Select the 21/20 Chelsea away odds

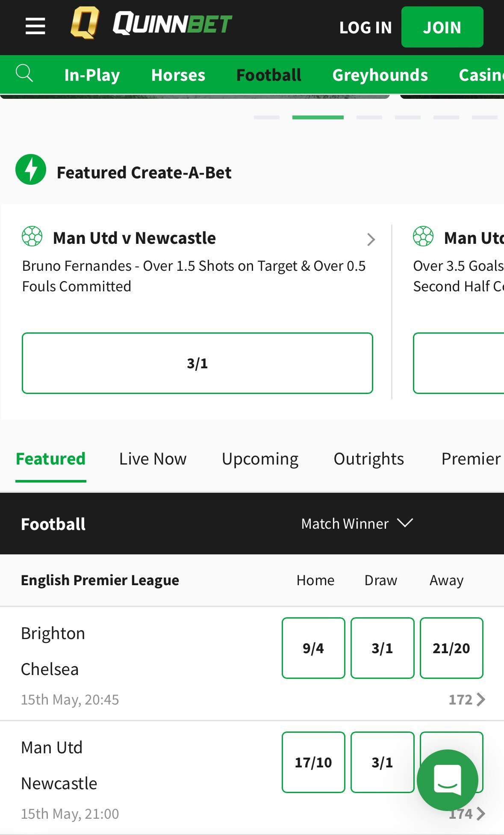point(451,648)
